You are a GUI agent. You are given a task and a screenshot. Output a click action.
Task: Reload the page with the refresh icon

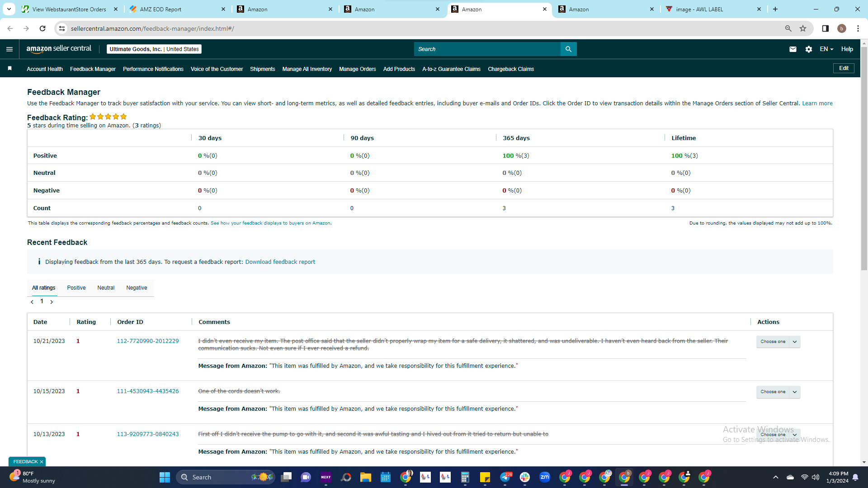point(42,28)
